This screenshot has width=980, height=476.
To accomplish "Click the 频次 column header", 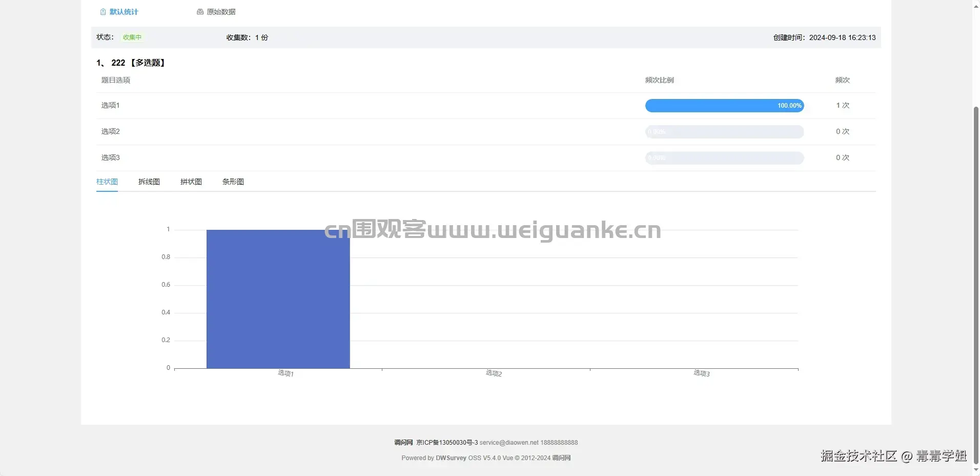I will pyautogui.click(x=843, y=80).
